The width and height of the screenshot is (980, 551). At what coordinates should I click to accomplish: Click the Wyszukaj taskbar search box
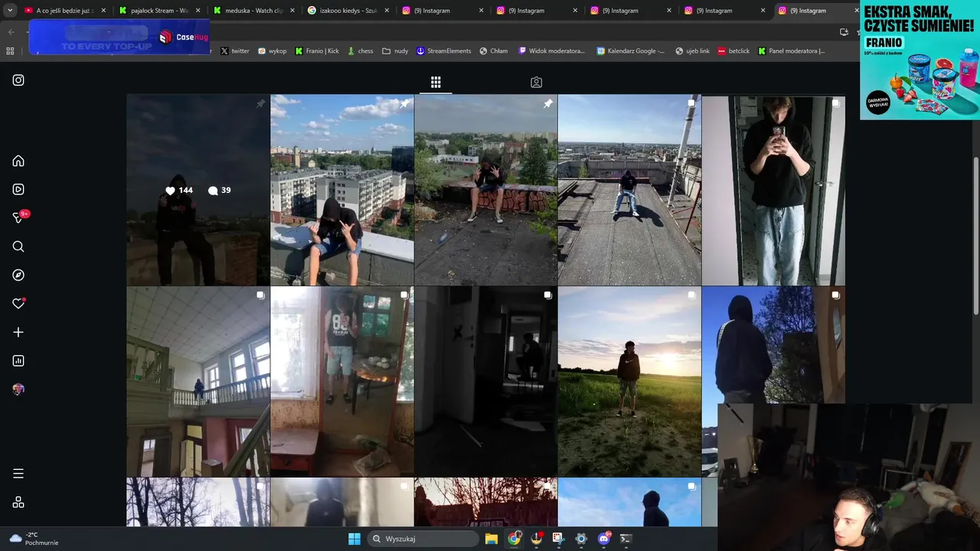(x=423, y=539)
